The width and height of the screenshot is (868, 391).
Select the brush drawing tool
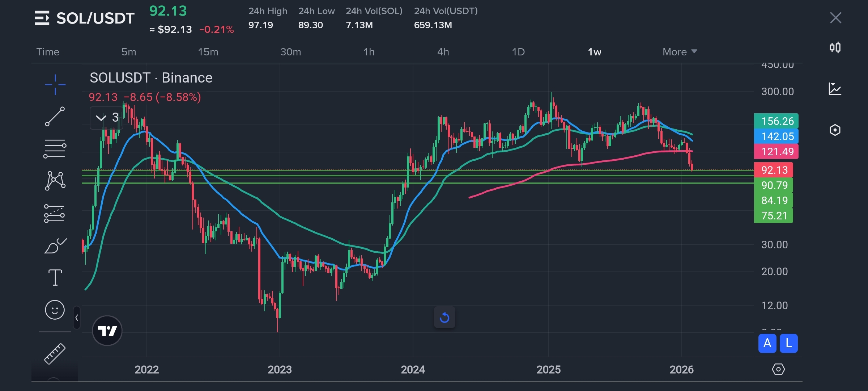click(x=55, y=246)
